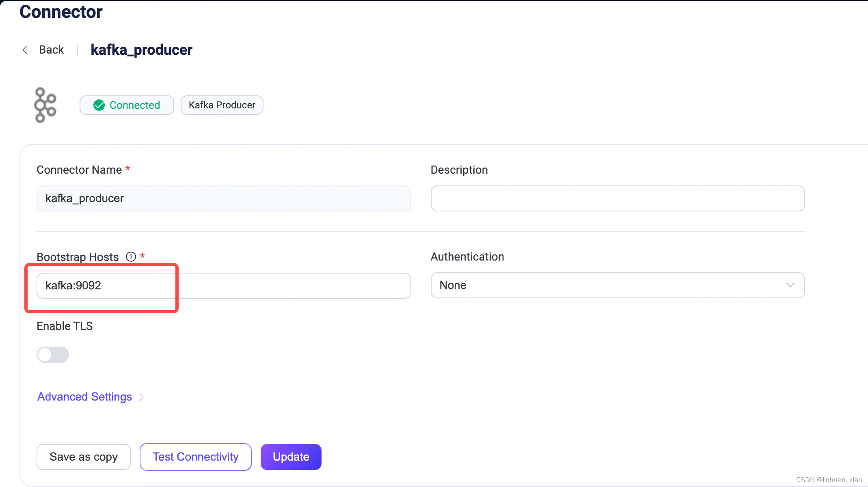Viewport: 868px width, 487px height.
Task: Click Save as copy button
Action: [84, 457]
